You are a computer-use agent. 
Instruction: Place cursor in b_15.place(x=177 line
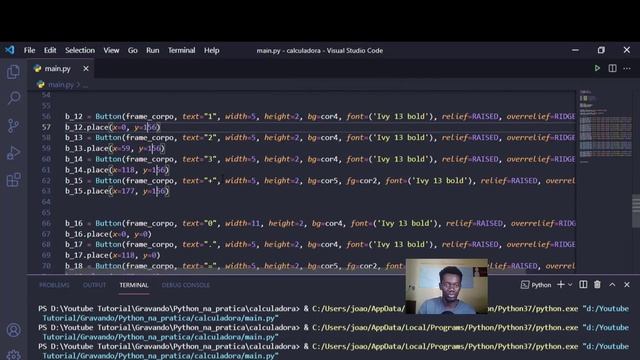pyautogui.click(x=117, y=191)
